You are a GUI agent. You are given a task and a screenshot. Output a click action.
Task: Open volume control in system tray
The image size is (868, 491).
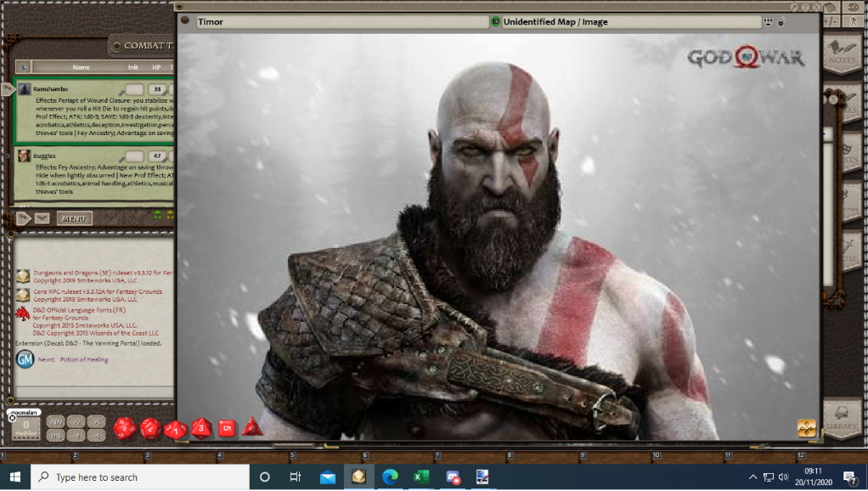point(783,477)
